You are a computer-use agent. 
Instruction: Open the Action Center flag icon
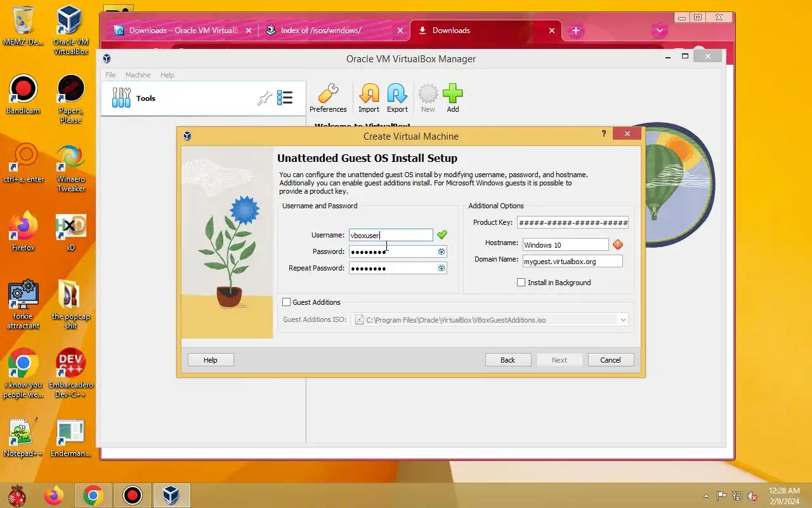(x=722, y=496)
